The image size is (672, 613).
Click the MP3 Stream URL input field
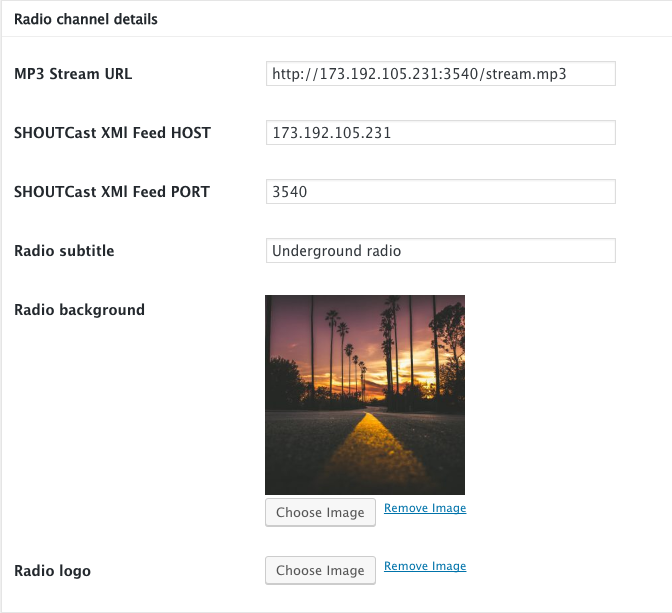[440, 74]
